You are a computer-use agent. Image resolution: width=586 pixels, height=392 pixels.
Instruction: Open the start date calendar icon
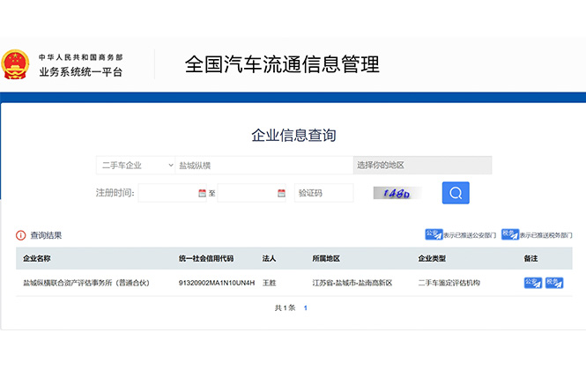[x=202, y=193]
